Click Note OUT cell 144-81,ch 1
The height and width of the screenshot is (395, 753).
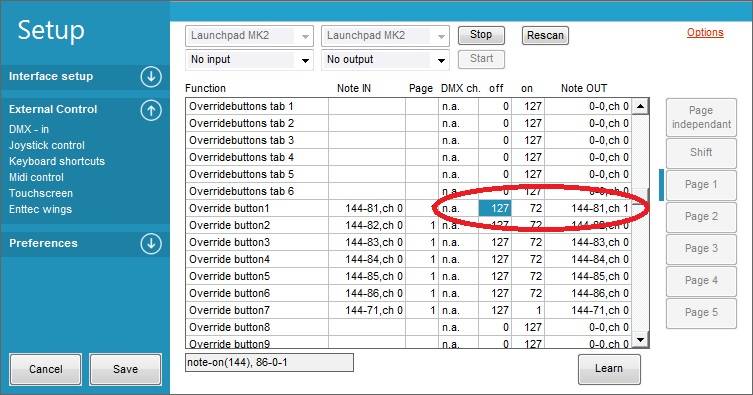coord(588,208)
